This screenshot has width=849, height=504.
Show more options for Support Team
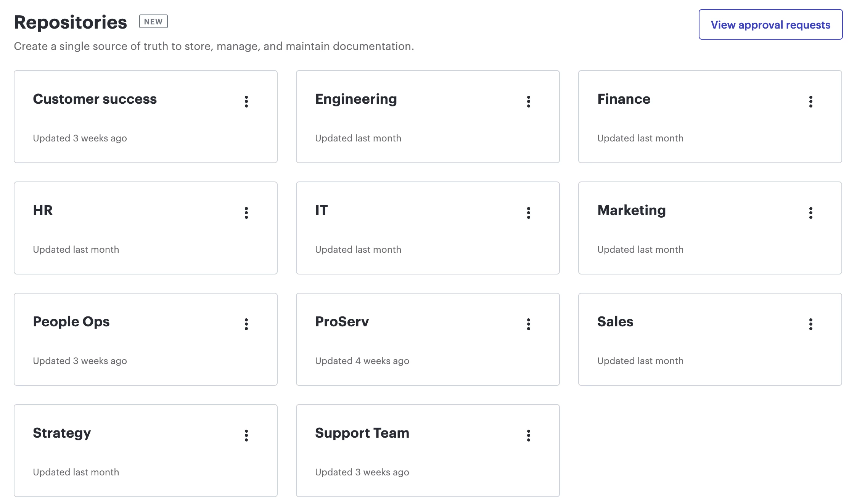529,435
